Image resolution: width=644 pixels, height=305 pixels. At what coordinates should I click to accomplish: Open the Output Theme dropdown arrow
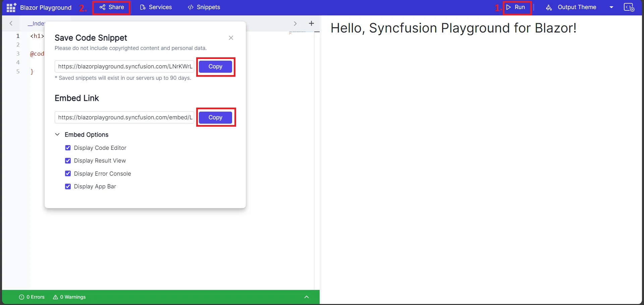click(611, 7)
